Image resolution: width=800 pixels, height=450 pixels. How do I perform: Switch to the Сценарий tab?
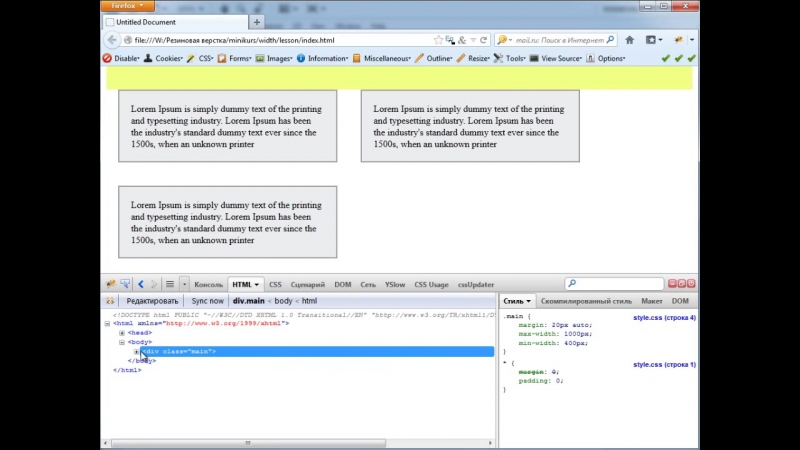(x=308, y=285)
